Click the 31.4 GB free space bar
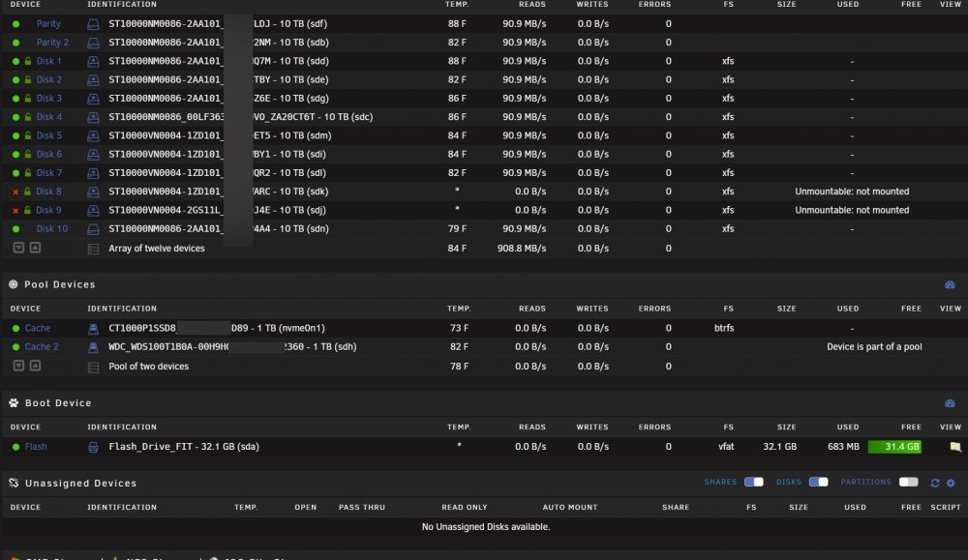 pyautogui.click(x=894, y=447)
